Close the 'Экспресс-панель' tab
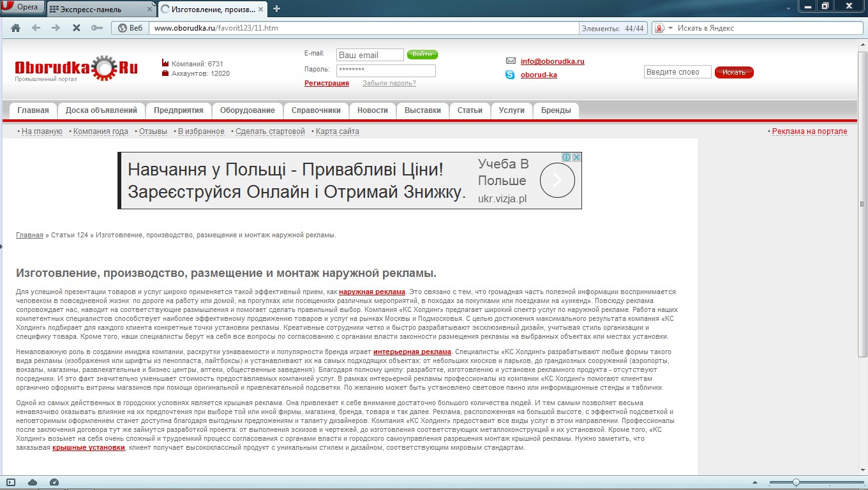 [150, 10]
